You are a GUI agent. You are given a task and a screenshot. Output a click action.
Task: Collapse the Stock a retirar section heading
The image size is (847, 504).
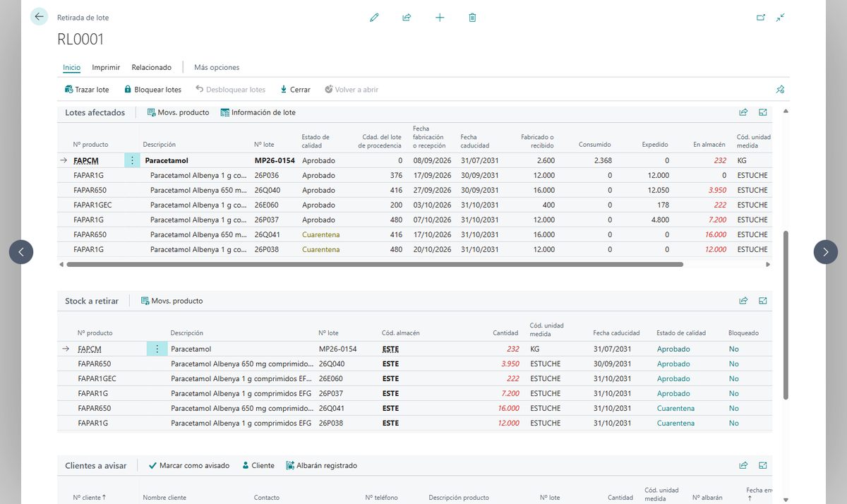pyautogui.click(x=92, y=301)
